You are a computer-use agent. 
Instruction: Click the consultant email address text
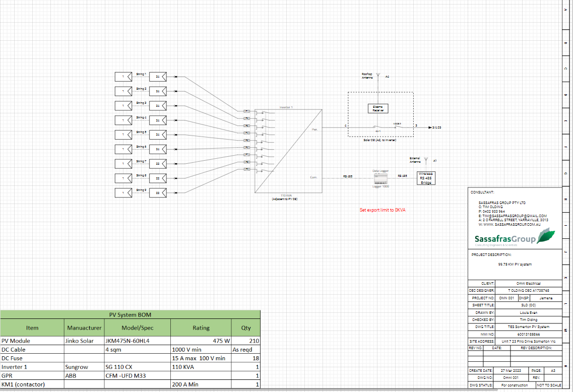pyautogui.click(x=513, y=216)
